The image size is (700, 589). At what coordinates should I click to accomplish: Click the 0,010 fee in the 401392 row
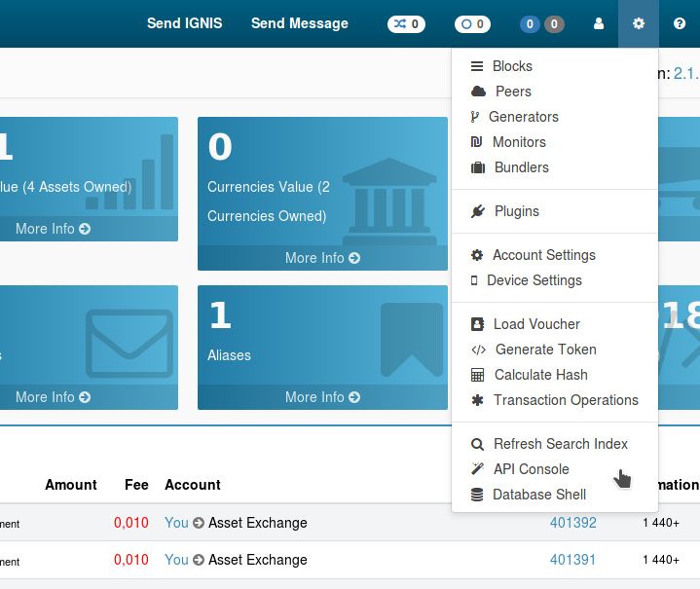click(130, 523)
